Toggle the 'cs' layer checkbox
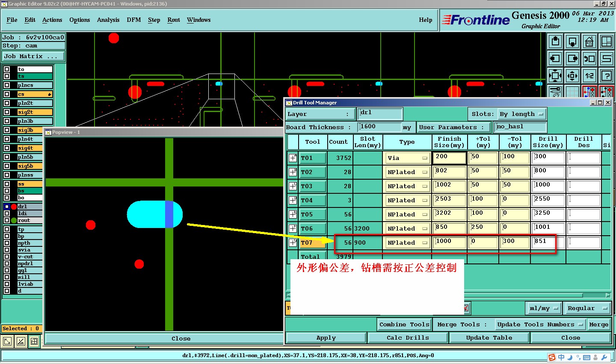The image size is (616, 364). (x=7, y=94)
